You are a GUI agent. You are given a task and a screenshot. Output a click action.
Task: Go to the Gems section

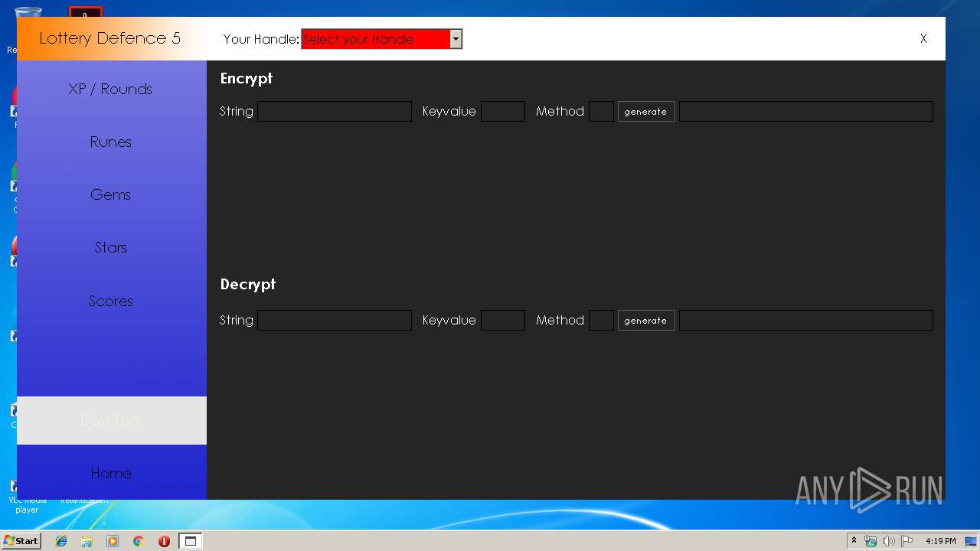(111, 194)
